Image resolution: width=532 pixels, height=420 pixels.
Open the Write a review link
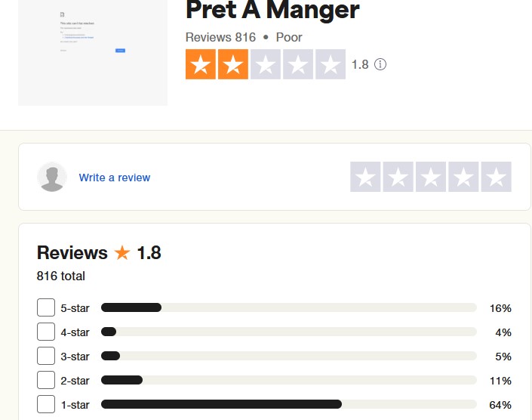point(115,178)
